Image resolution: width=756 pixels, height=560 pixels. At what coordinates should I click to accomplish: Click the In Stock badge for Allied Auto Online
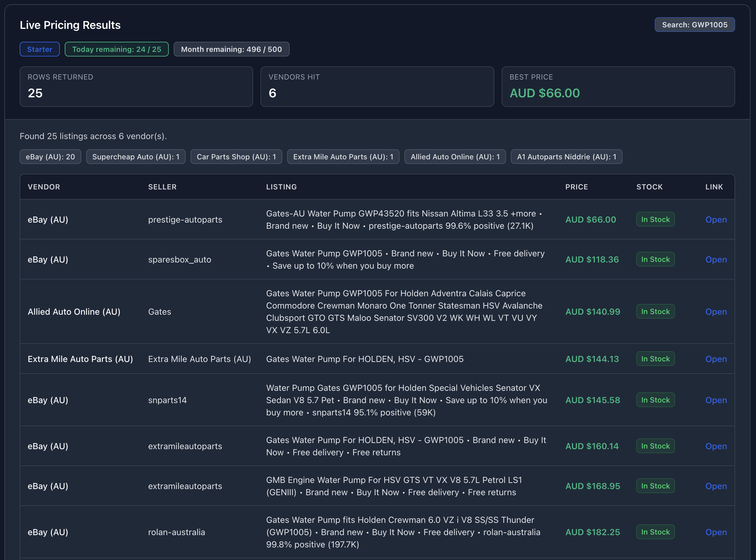tap(655, 312)
